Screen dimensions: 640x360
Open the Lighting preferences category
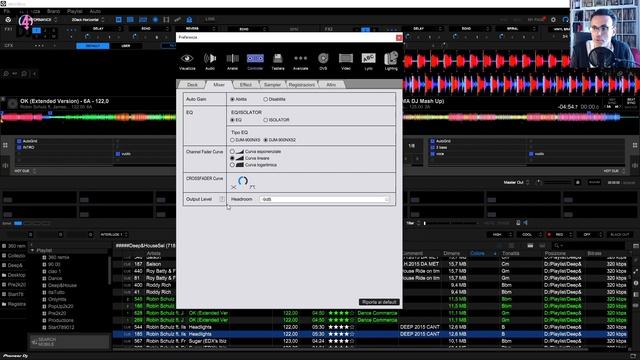click(x=391, y=61)
